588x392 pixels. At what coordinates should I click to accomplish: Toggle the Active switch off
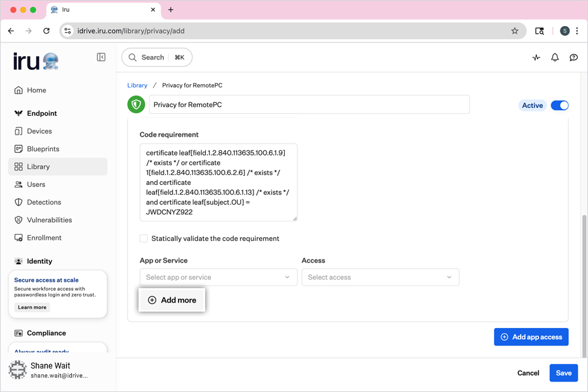coord(560,105)
